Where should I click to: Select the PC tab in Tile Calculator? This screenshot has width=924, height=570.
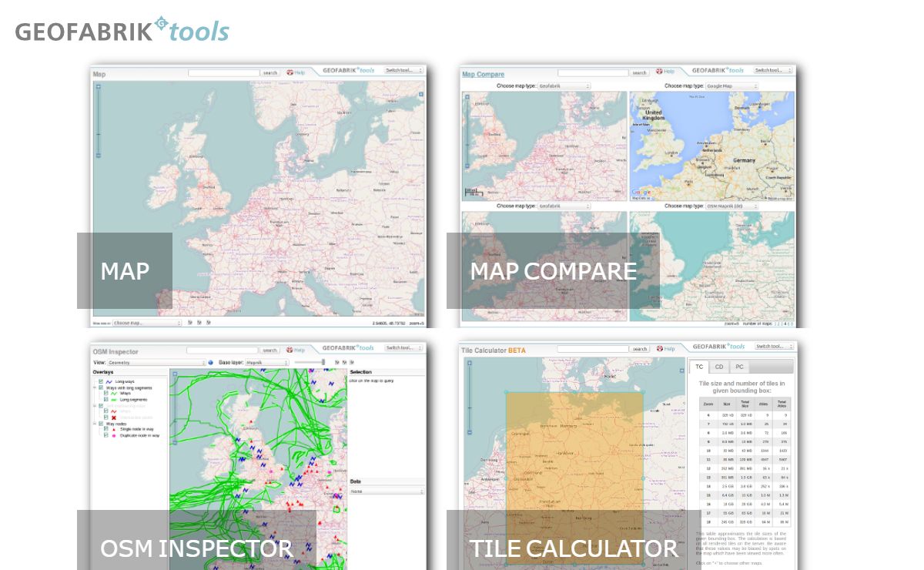coord(739,367)
